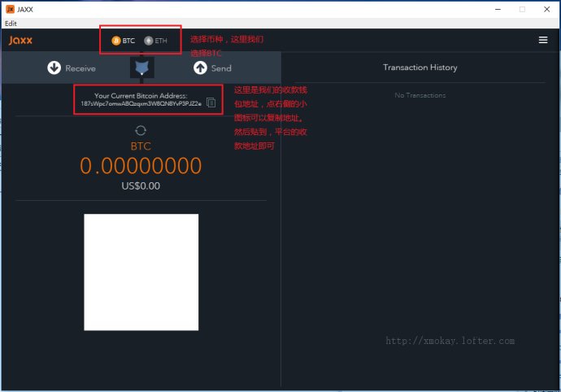Screen dimensions: 561x392
Task: Click 'Your Current Bitcoin Address:' label
Action: (141, 96)
